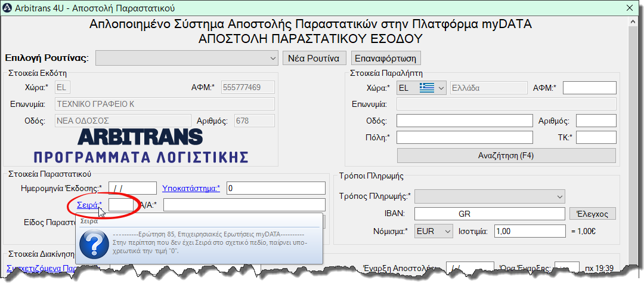Click the Έναρξη Αποστολής date field
Viewport: 644px width, 283px height.
click(x=470, y=268)
